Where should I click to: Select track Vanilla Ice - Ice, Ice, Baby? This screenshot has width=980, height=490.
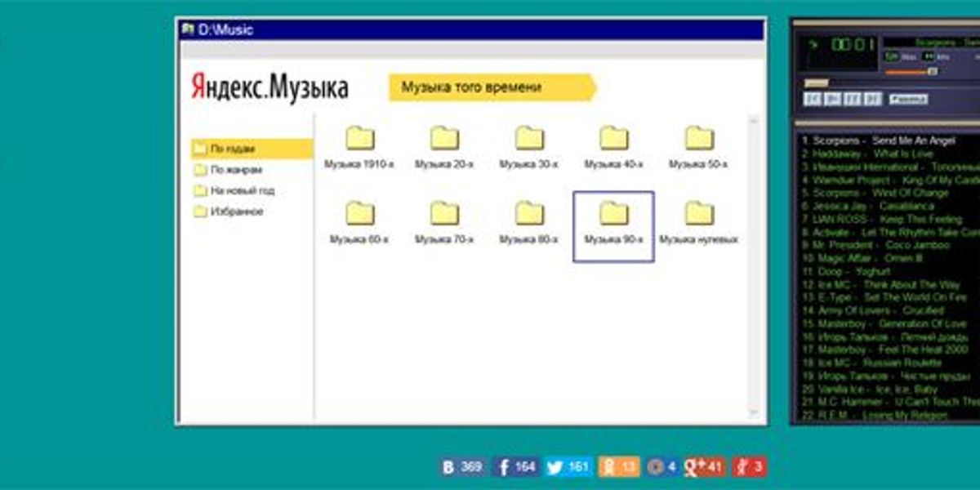pos(869,389)
